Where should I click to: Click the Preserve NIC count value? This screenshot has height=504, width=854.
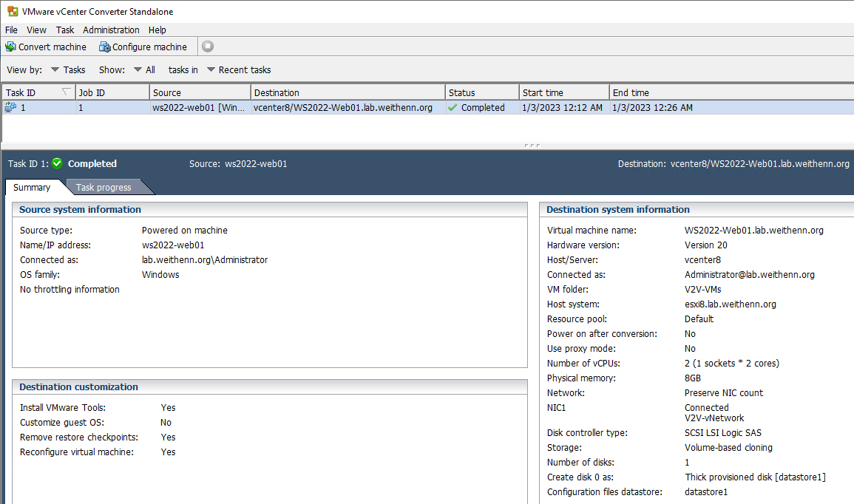pyautogui.click(x=724, y=392)
